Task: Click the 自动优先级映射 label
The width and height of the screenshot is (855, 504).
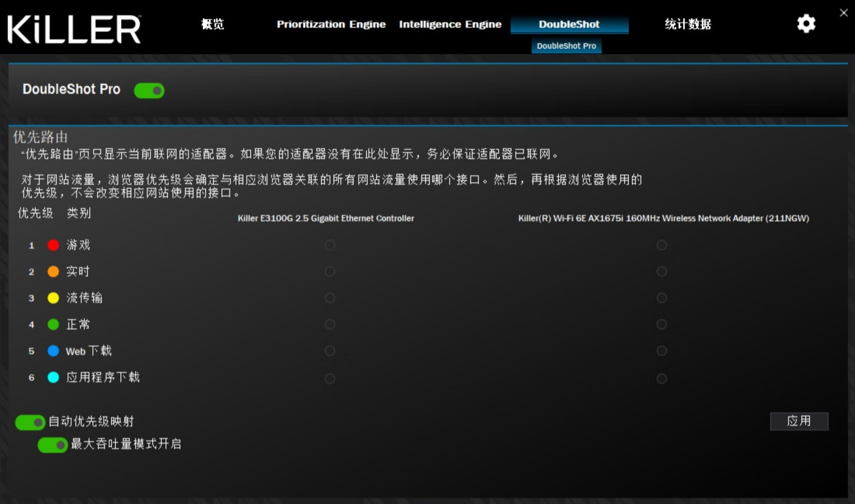Action: [x=91, y=422]
